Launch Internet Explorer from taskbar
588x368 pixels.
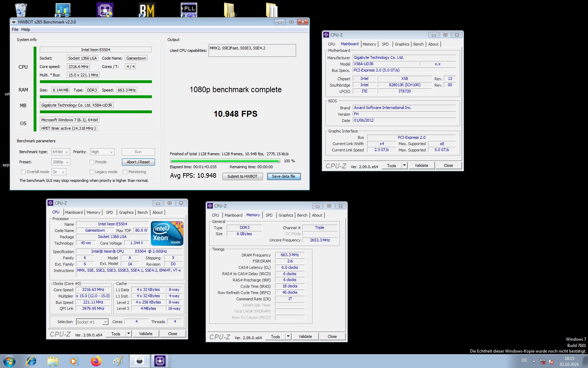tap(31, 361)
